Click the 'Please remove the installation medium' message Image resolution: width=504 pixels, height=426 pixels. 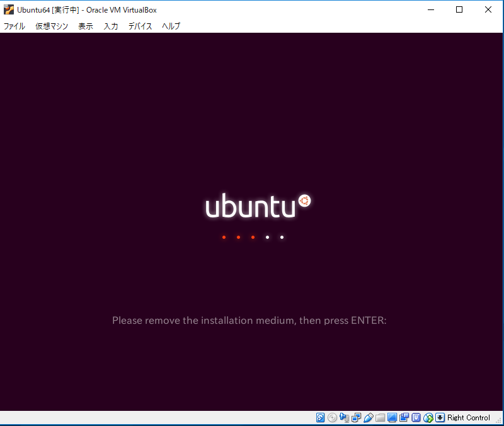click(249, 321)
